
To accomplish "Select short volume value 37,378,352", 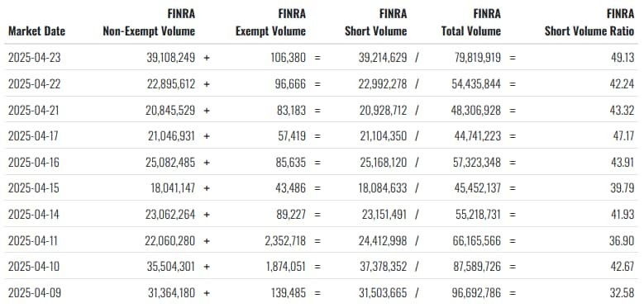I will tap(382, 267).
